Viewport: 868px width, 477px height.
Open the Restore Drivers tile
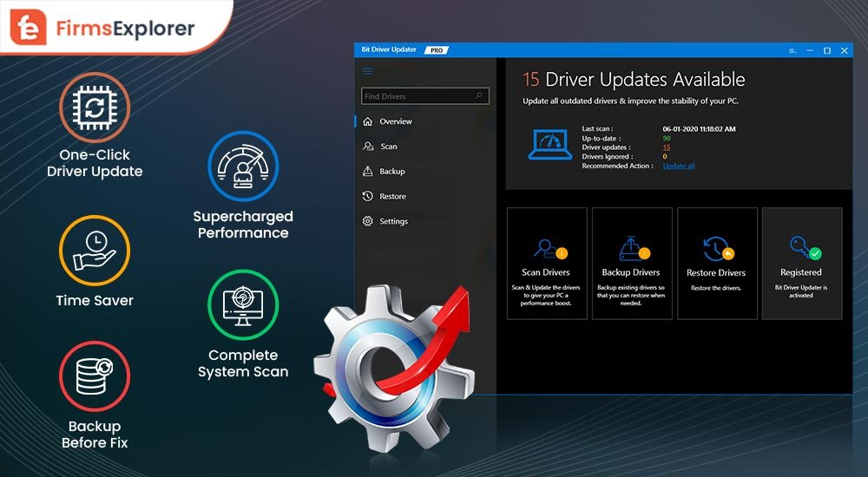tap(718, 264)
